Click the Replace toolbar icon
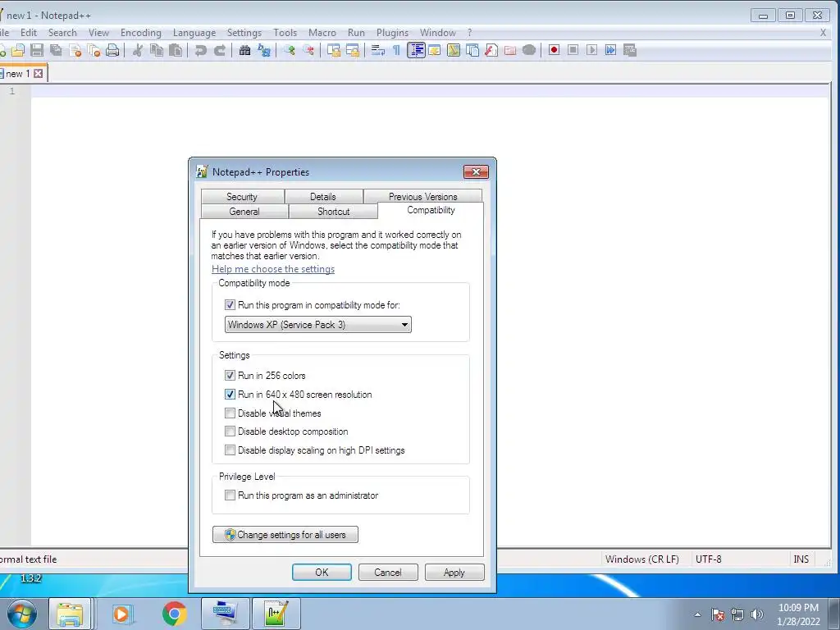This screenshot has height=630, width=840. coord(263,50)
